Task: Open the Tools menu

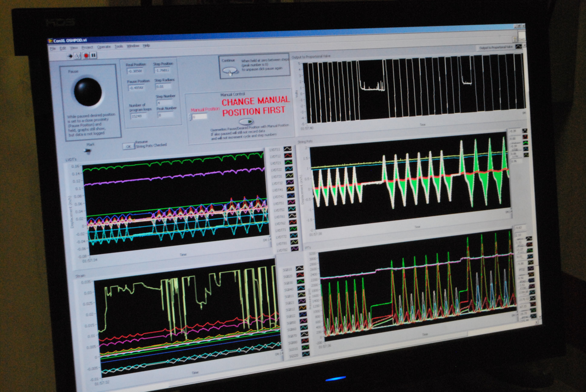Action: coord(119,46)
